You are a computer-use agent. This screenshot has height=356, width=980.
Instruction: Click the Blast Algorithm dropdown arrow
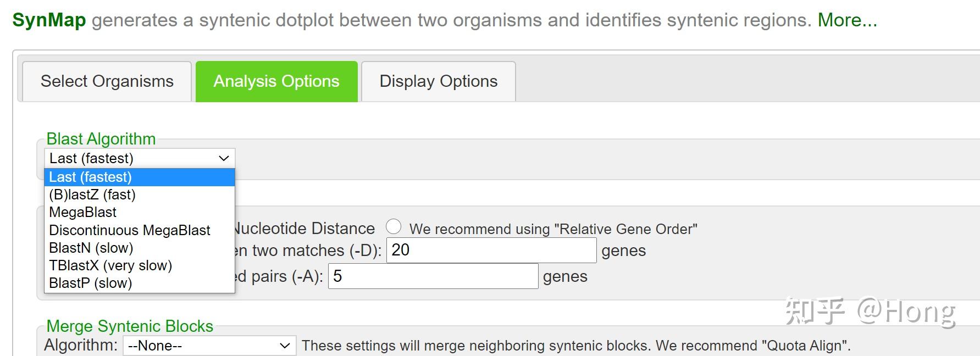[224, 158]
